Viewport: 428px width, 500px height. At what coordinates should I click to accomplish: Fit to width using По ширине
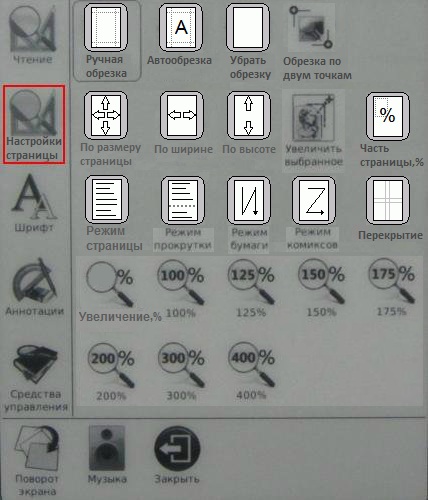(182, 115)
